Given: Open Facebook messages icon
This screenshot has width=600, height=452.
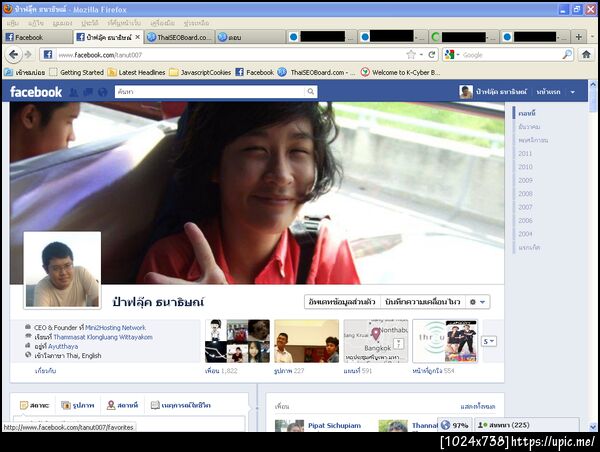Looking at the screenshot, I should tap(88, 92).
